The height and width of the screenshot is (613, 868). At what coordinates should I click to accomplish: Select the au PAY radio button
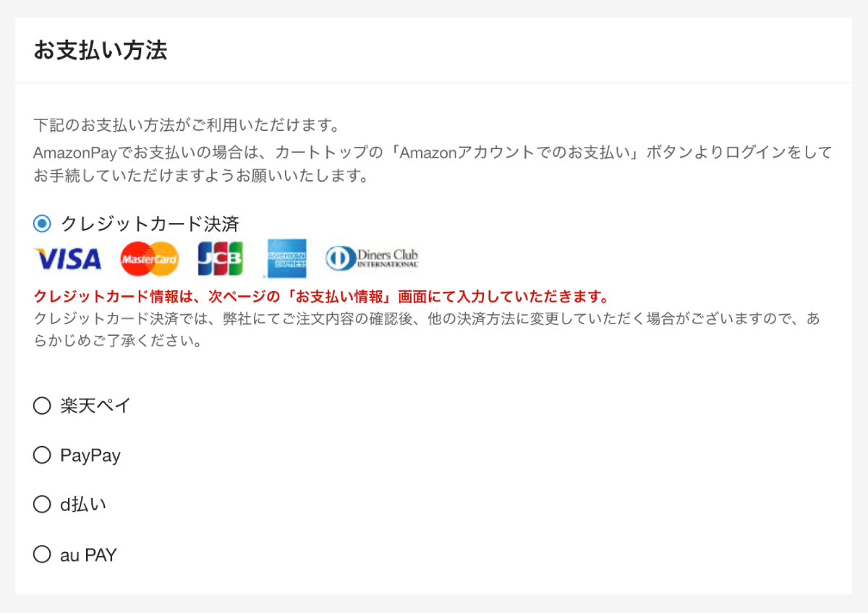tap(42, 555)
